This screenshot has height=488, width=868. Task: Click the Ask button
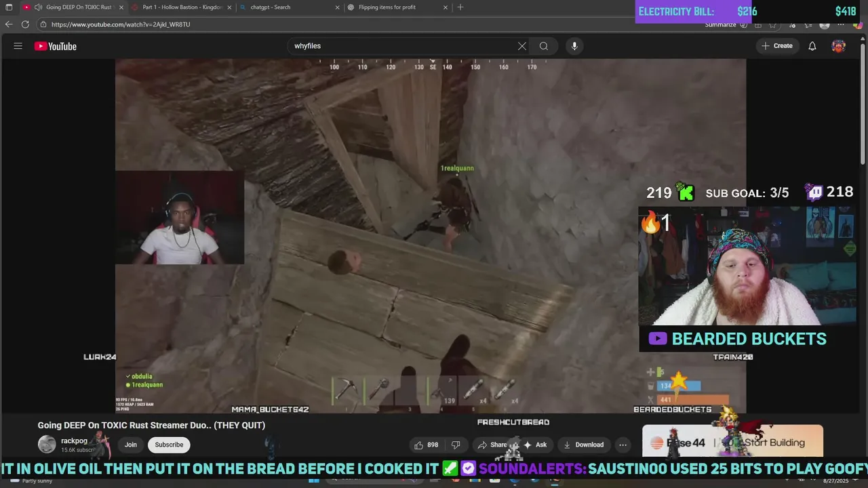tap(535, 445)
